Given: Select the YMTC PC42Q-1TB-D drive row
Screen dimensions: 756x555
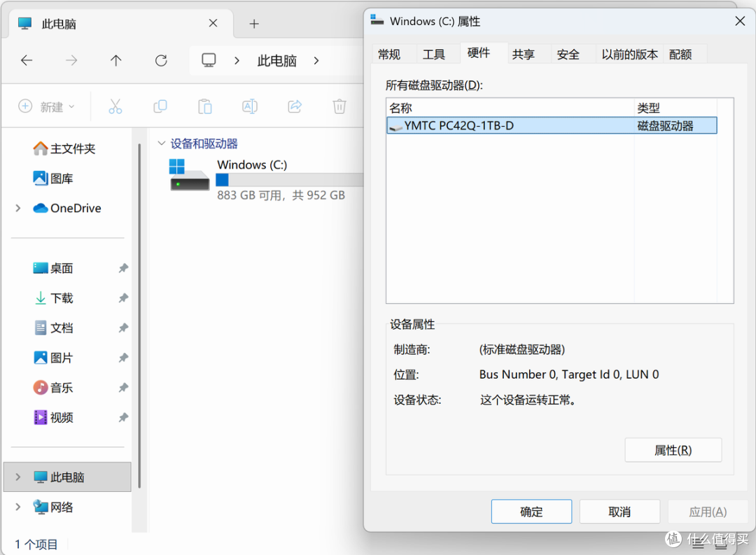Looking at the screenshot, I should pos(552,126).
